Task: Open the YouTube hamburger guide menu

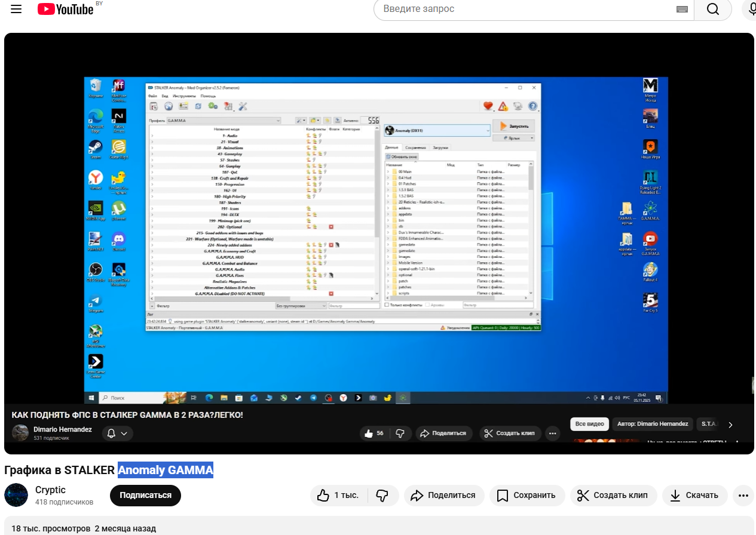Action: 16,9
